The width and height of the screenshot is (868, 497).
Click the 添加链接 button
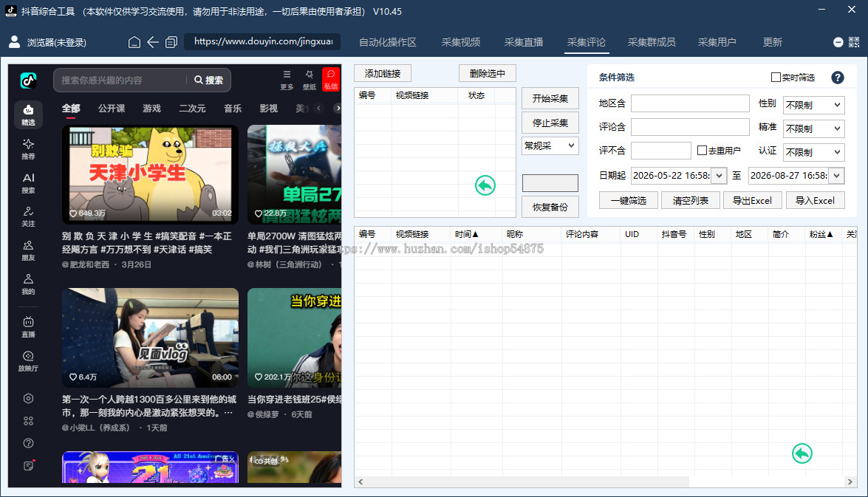pyautogui.click(x=383, y=73)
